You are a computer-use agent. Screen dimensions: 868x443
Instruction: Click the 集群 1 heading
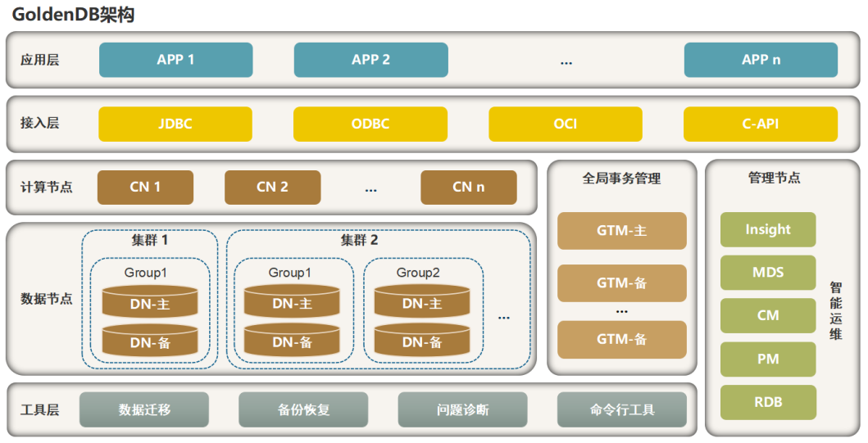coord(149,240)
